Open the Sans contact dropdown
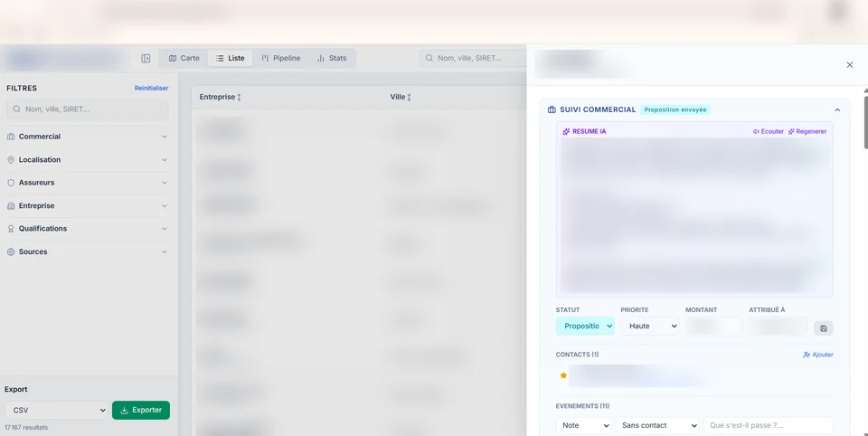 (x=657, y=425)
